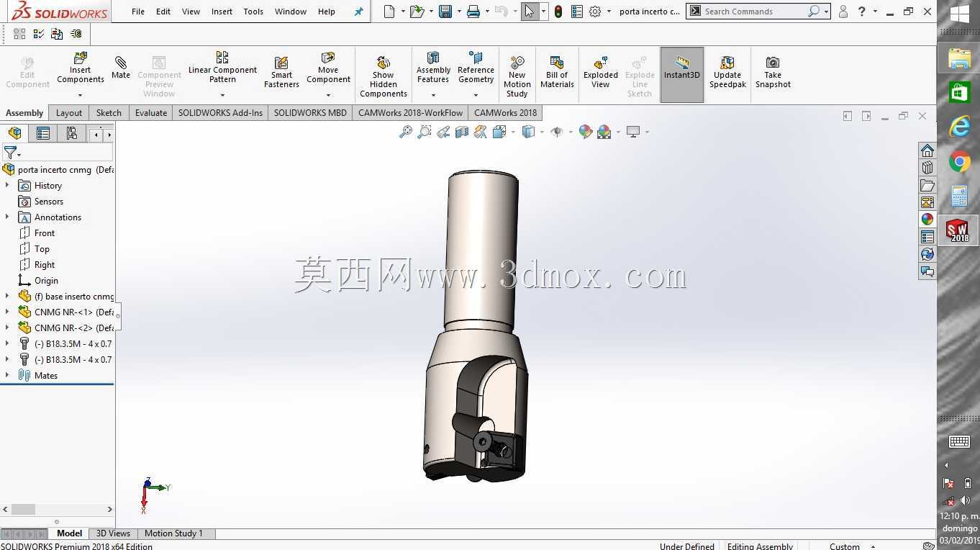980x550 pixels.
Task: Click the rebuild traffic light icon
Action: [x=558, y=12]
